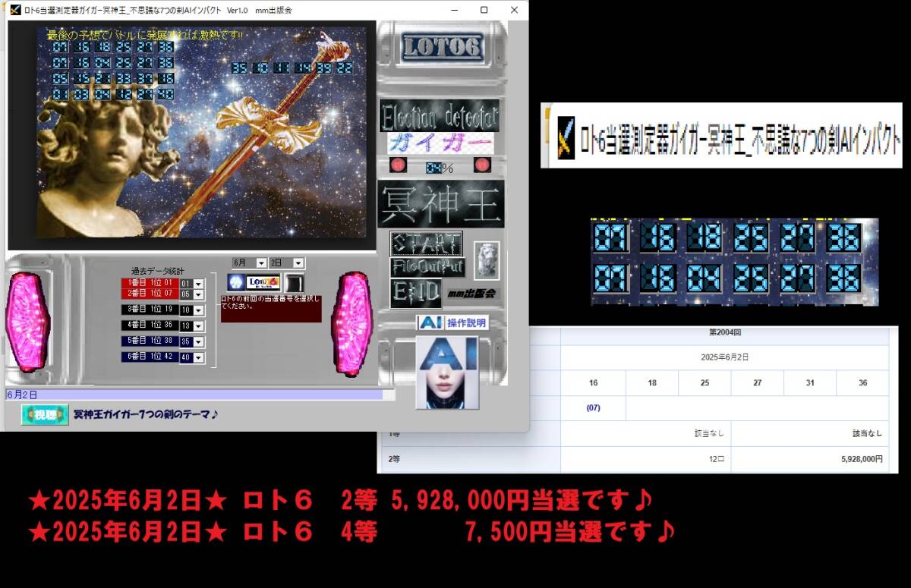Click the glowing blue orb icon

pos(235,282)
